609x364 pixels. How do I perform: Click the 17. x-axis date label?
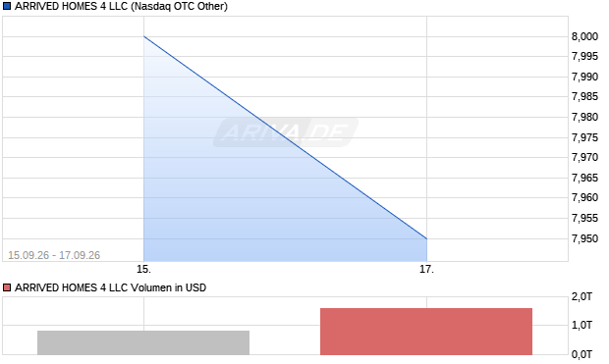[426, 269]
